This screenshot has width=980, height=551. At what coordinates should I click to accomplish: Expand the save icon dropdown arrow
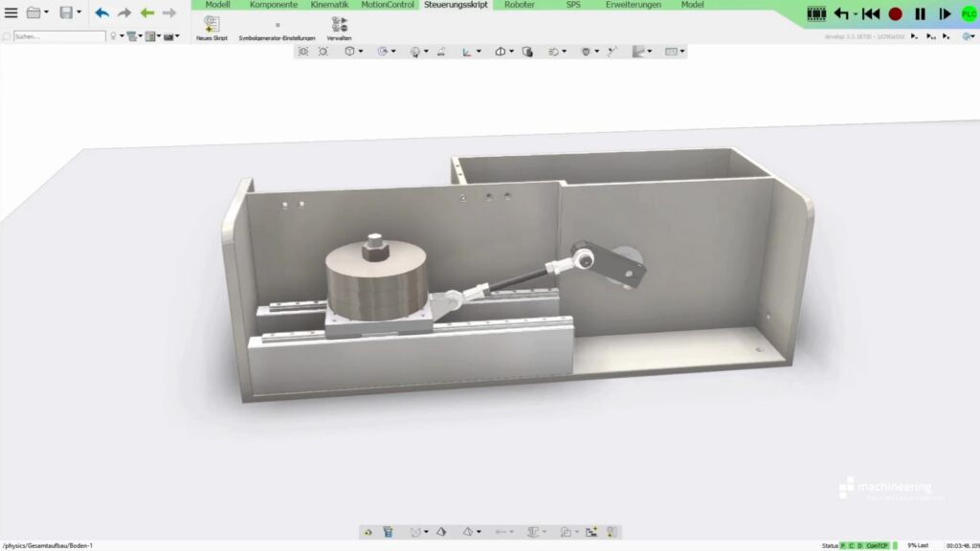(x=78, y=12)
